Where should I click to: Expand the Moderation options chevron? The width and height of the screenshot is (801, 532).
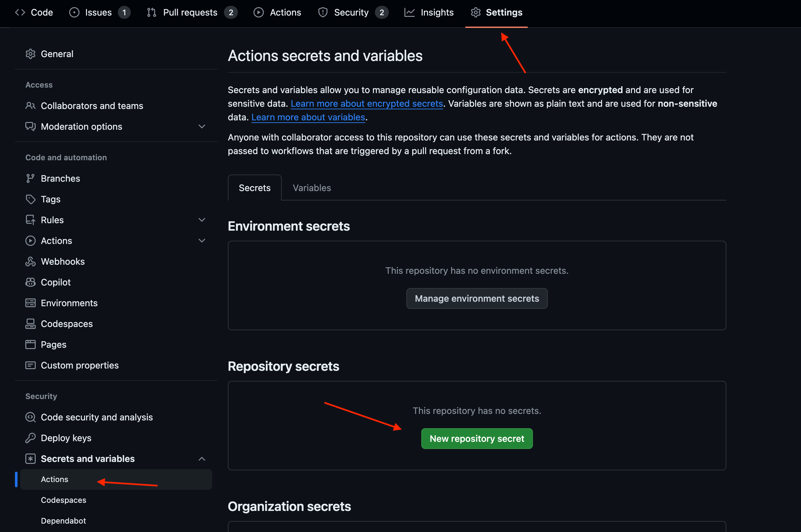[202, 127]
